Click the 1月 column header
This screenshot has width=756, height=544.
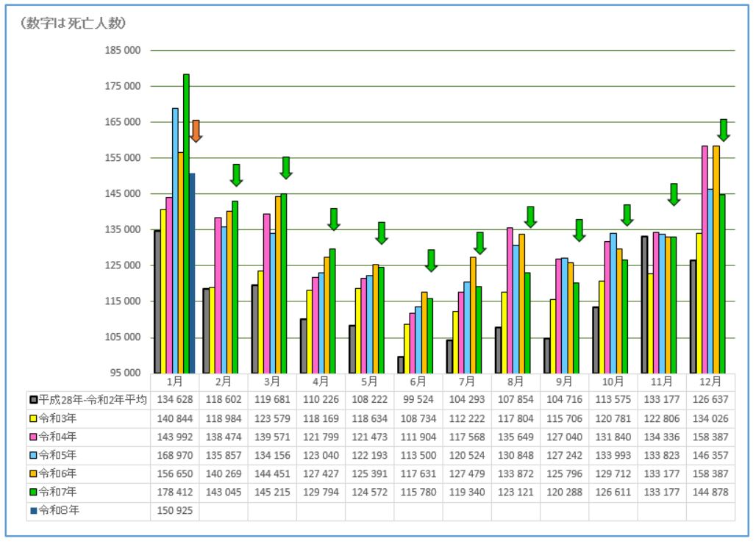174,382
